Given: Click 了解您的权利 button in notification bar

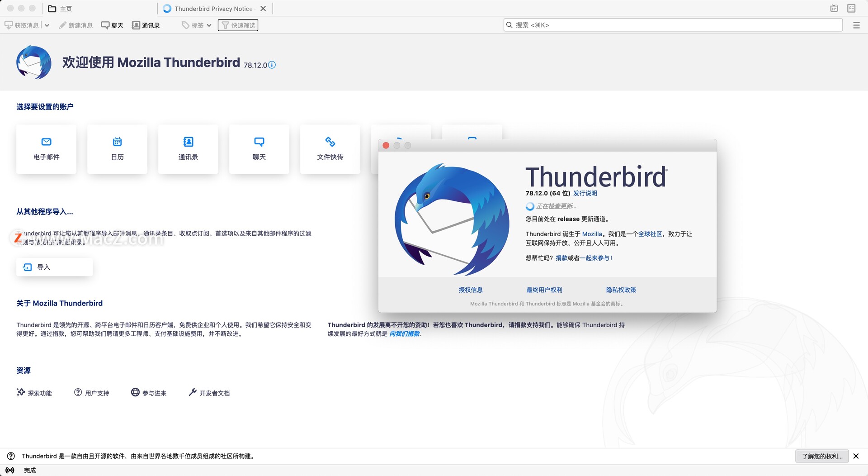Looking at the screenshot, I should [x=822, y=456].
